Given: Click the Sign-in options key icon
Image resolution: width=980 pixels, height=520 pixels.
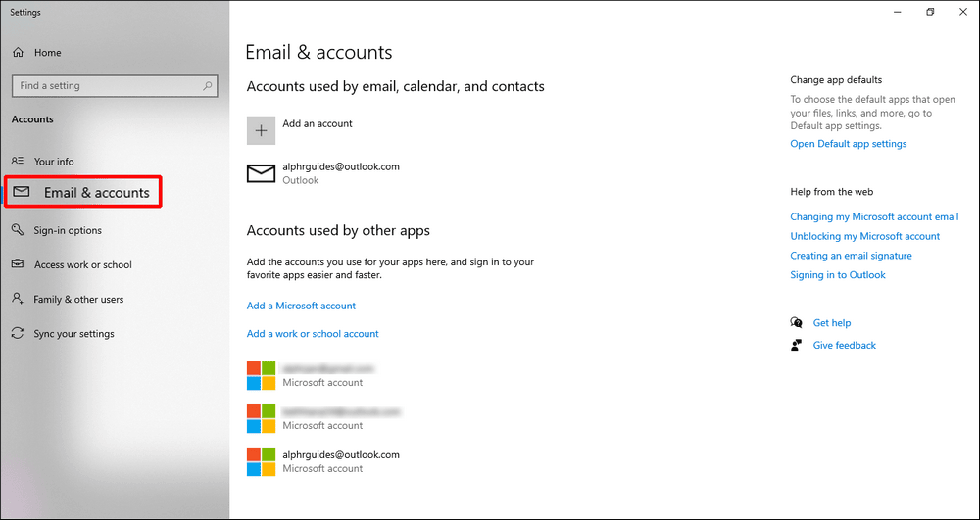Looking at the screenshot, I should [x=18, y=230].
